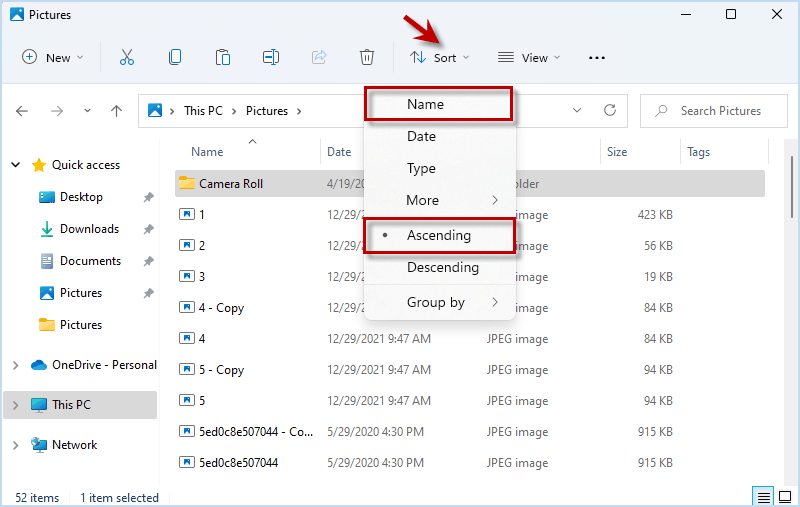800x507 pixels.
Task: Switch to details view icon in status bar
Action: (763, 497)
